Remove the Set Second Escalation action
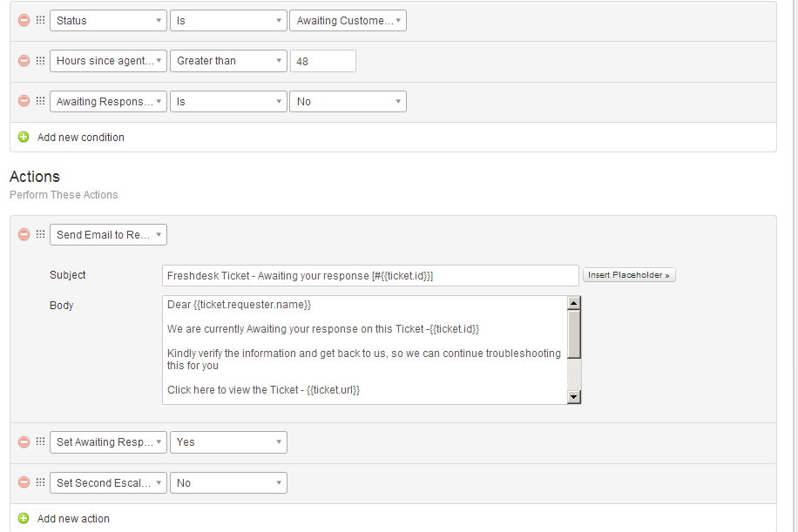The height and width of the screenshot is (532, 798). (x=24, y=483)
